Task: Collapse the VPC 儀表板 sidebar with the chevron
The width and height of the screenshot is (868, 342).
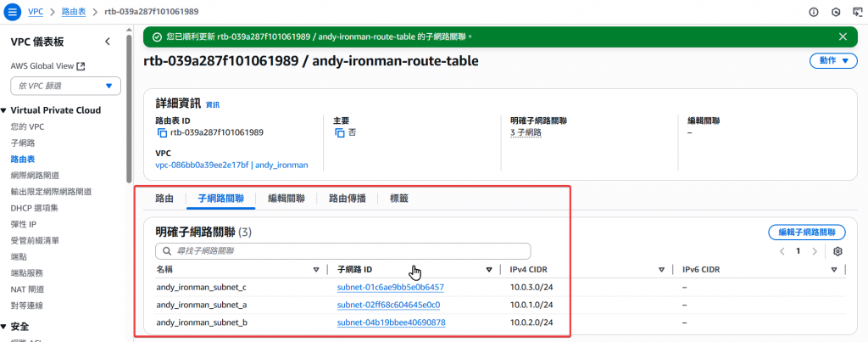Action: (108, 42)
